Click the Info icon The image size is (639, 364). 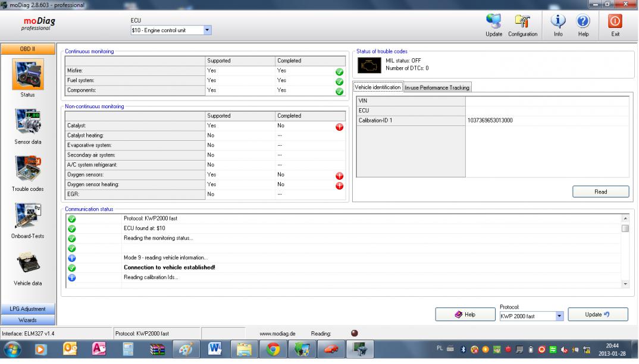(558, 23)
